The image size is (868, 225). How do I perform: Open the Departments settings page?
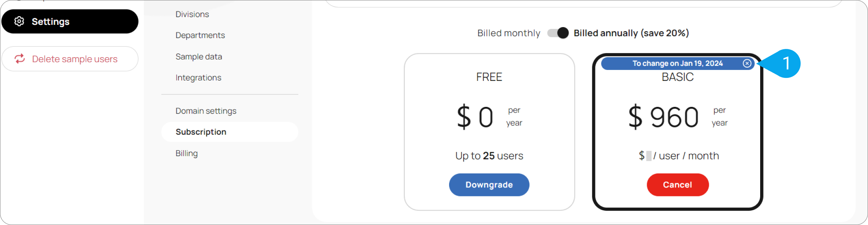point(200,35)
